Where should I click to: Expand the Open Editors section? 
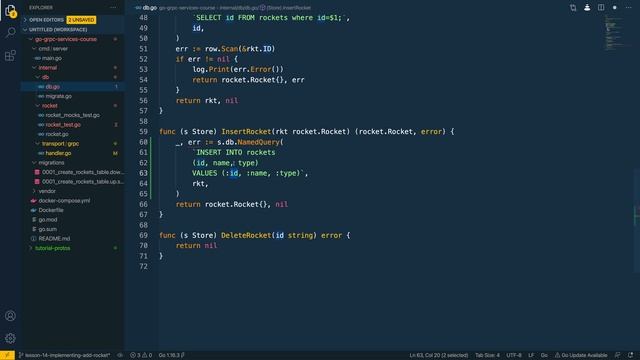[x=25, y=20]
